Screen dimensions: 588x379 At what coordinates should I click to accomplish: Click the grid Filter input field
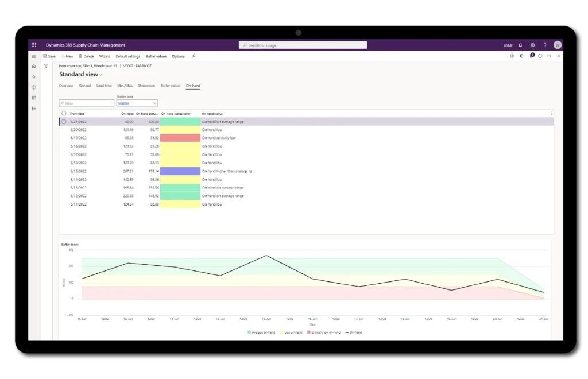pos(86,103)
